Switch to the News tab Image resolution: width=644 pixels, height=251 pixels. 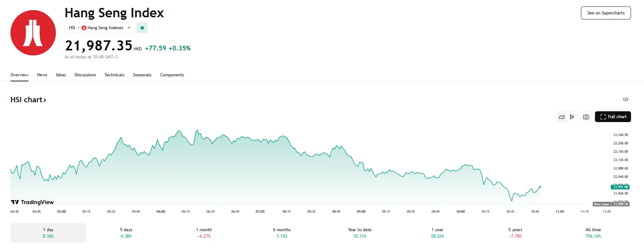coord(42,75)
